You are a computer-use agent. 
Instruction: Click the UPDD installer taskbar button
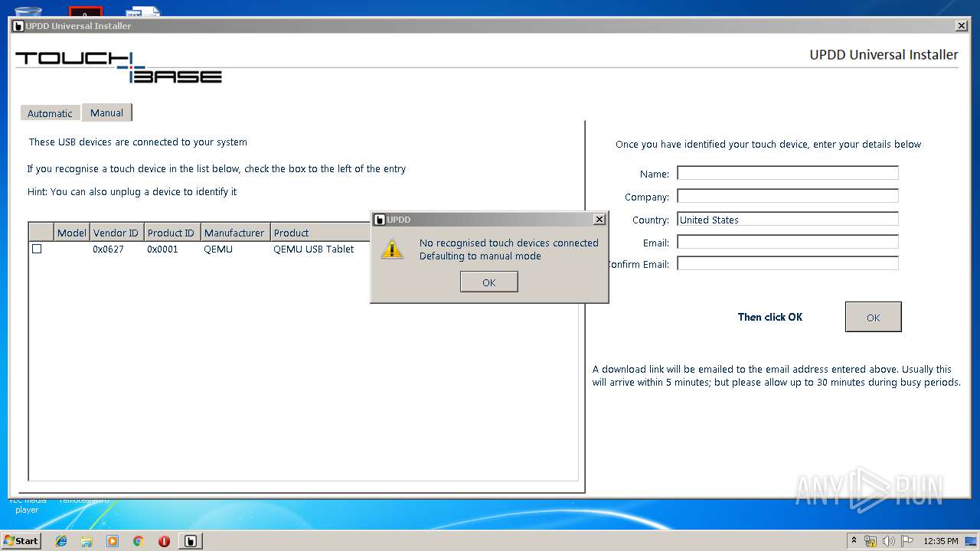coord(190,541)
